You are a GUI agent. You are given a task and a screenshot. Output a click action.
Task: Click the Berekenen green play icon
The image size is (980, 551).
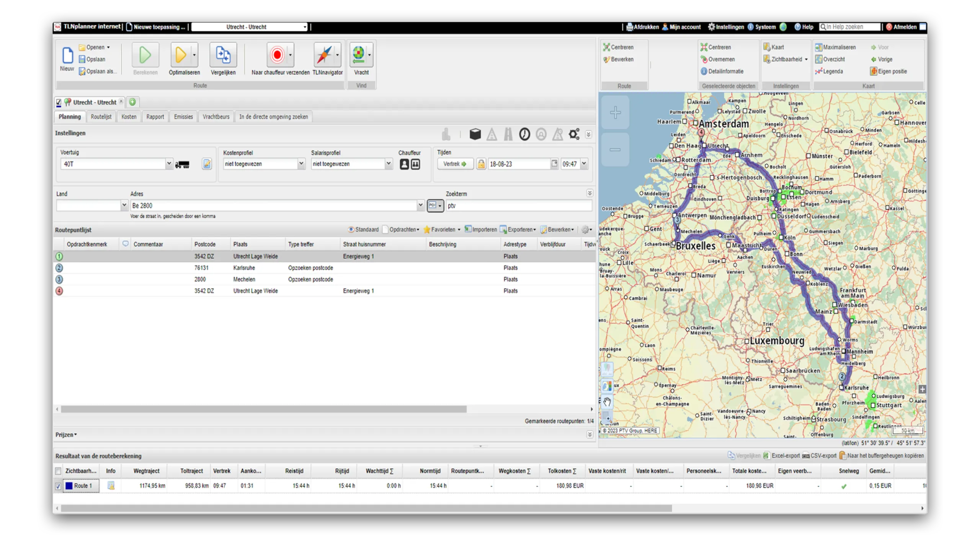pyautogui.click(x=145, y=55)
